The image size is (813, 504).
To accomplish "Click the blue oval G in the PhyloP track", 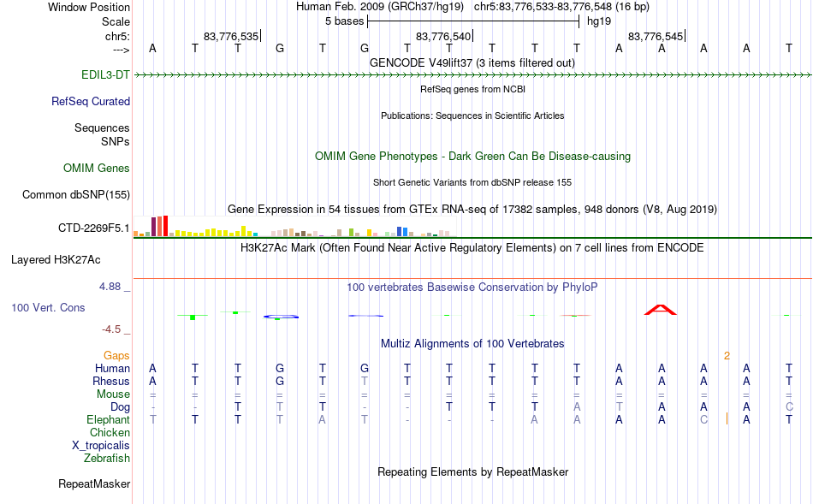I will click(281, 317).
